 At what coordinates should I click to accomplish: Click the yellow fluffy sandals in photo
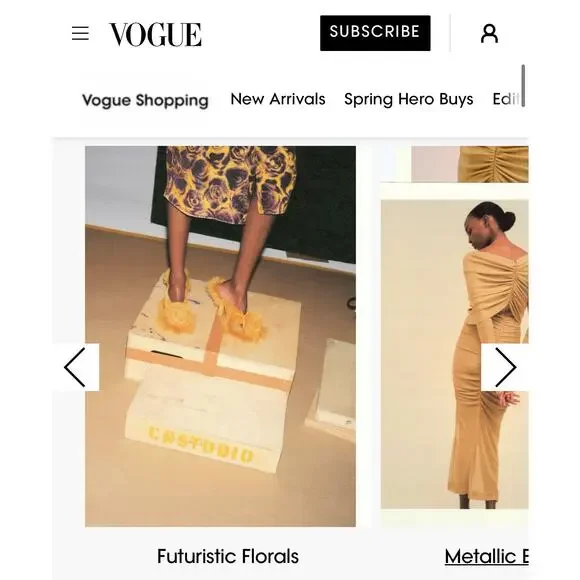[211, 308]
